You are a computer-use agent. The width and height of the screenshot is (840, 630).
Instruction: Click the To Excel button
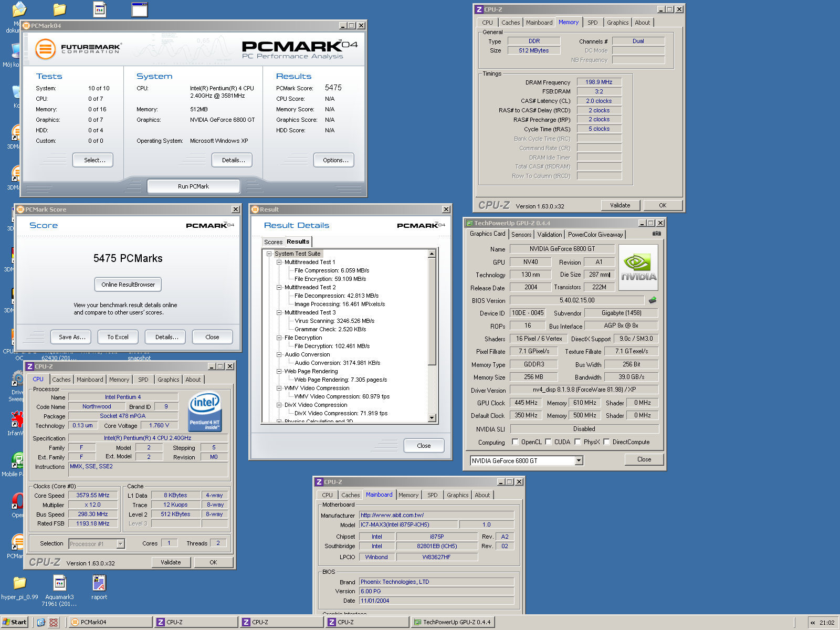(118, 337)
